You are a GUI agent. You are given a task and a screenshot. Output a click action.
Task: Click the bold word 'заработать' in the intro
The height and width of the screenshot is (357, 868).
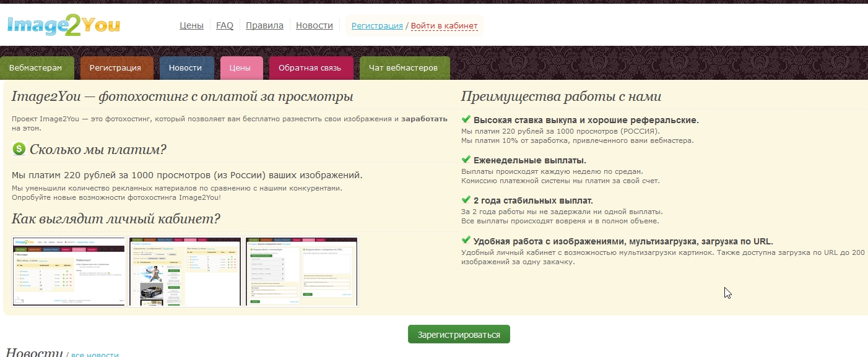click(x=424, y=118)
